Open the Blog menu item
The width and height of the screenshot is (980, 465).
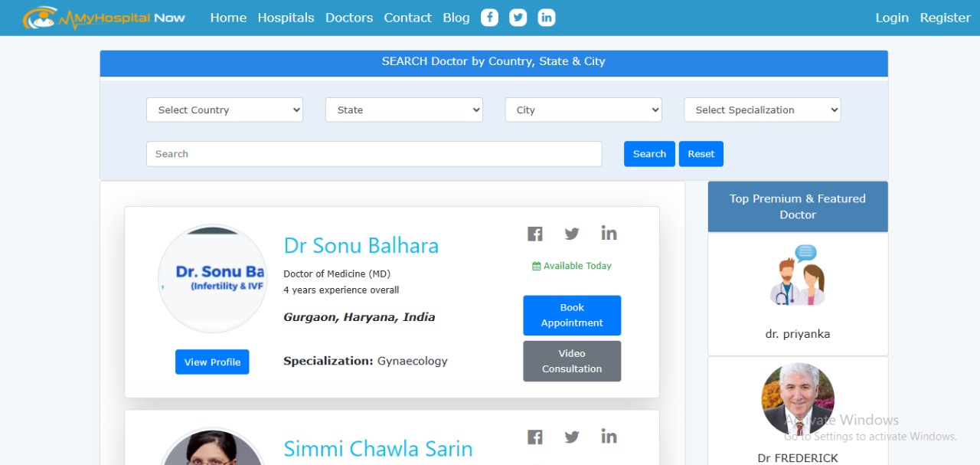(x=456, y=18)
